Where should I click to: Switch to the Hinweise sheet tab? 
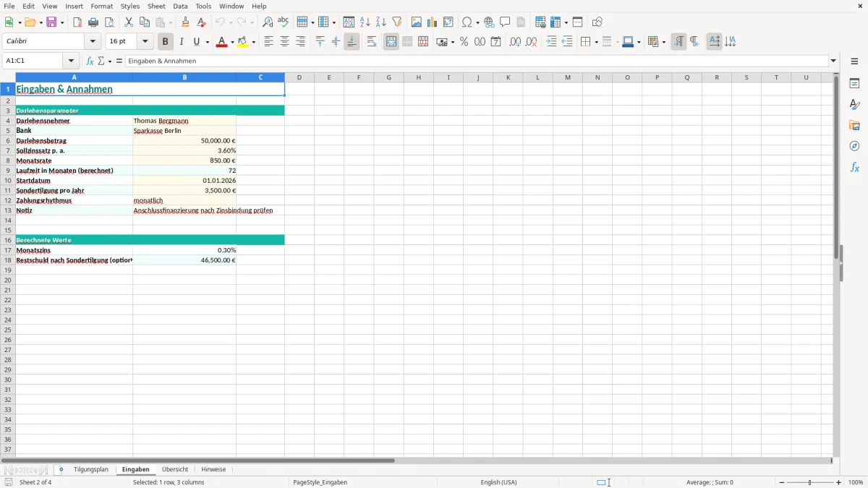pyautogui.click(x=213, y=470)
